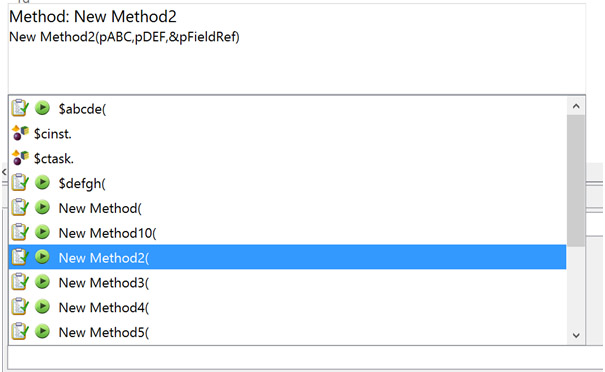The height and width of the screenshot is (372, 605).
Task: Pick the $defgh( method entry
Action: pyautogui.click(x=287, y=183)
